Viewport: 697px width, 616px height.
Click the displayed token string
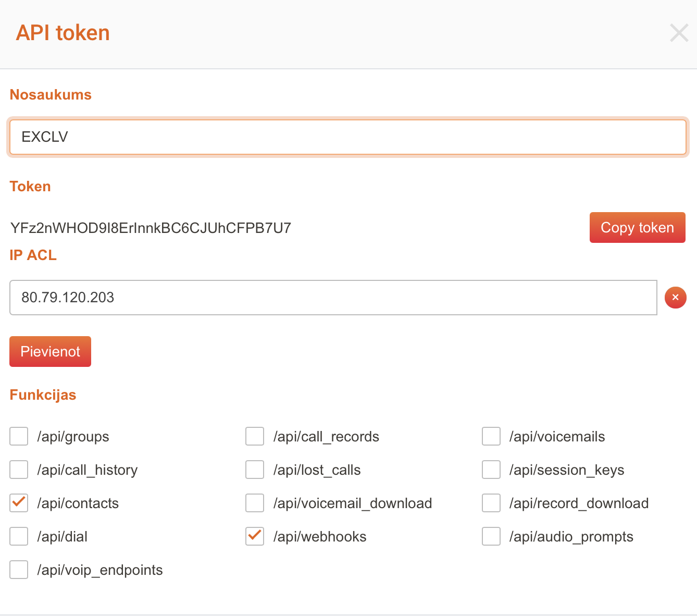pyautogui.click(x=151, y=228)
